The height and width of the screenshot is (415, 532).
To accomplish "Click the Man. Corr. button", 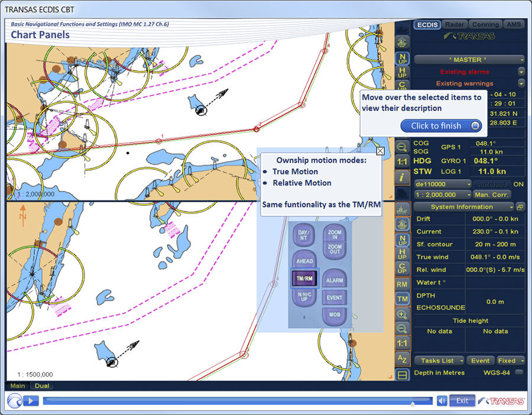I will (492, 194).
